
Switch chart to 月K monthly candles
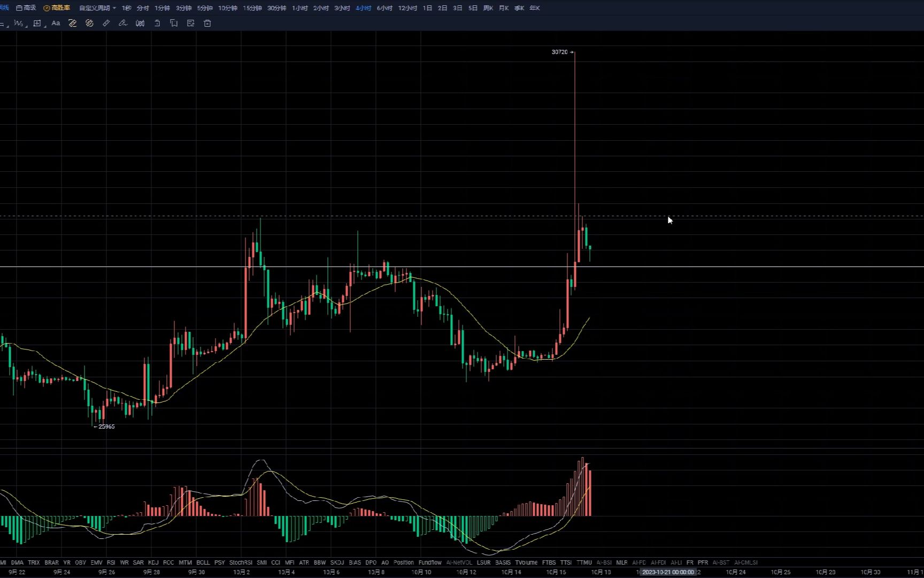(x=504, y=8)
